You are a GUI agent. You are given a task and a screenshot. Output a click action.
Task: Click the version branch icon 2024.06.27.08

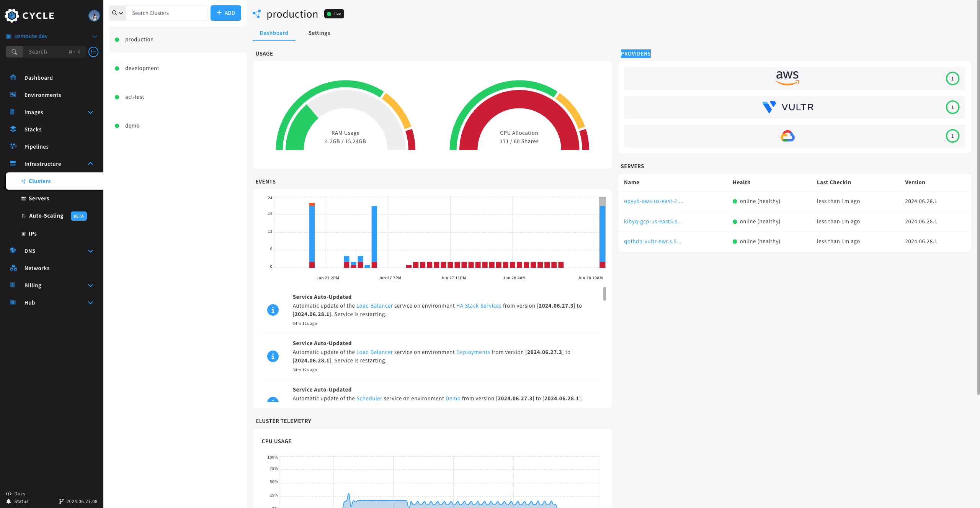point(61,501)
